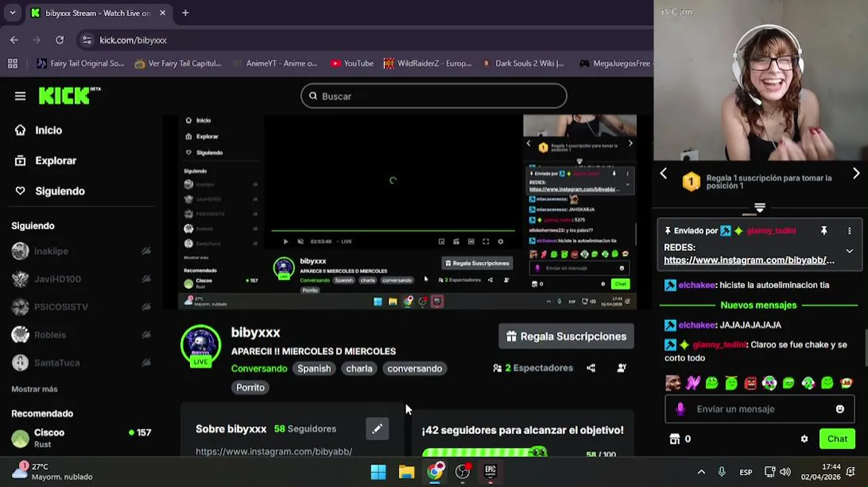Open File Explorer from taskbar

coord(406,471)
